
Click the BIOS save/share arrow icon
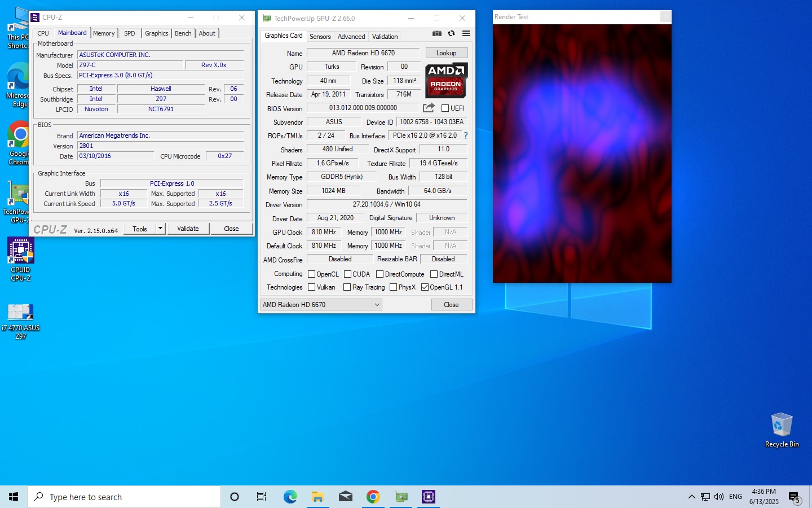coord(429,108)
